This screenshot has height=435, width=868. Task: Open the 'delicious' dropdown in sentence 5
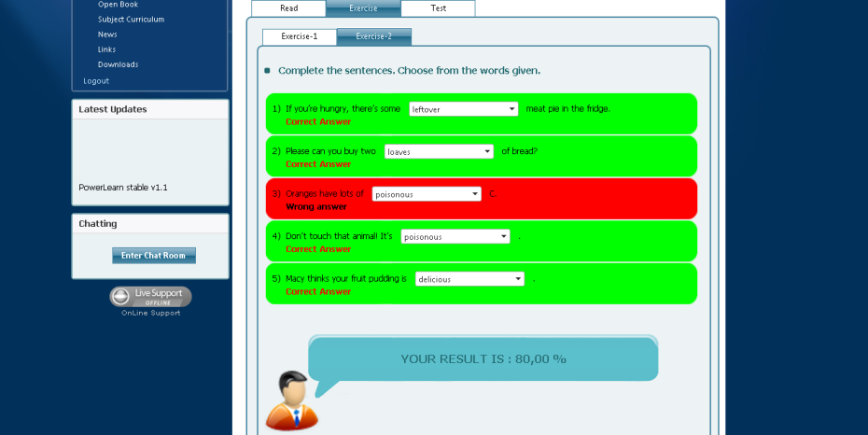tap(469, 279)
